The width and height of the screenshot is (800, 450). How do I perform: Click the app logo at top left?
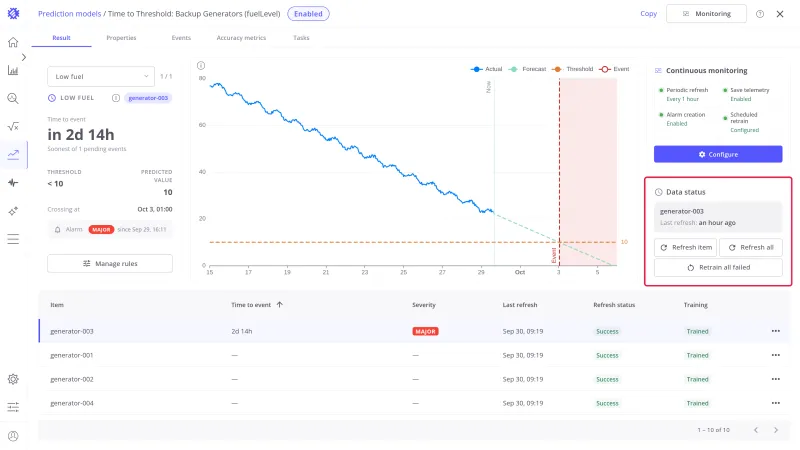(13, 14)
